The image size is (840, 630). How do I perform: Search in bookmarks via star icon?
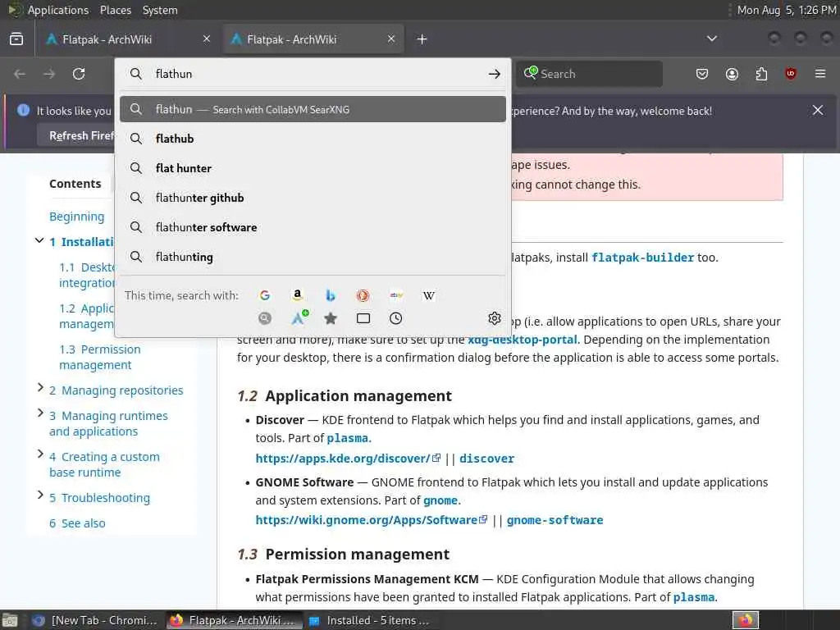click(x=330, y=318)
